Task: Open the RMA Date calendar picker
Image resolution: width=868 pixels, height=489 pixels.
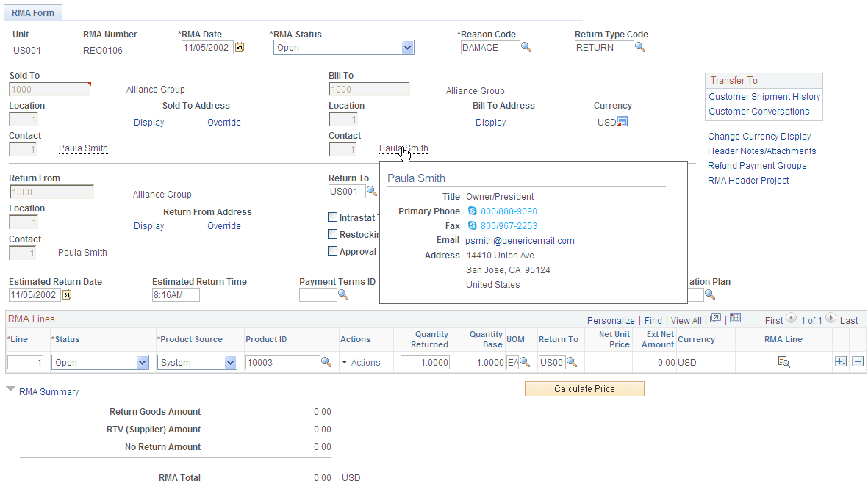Action: (x=240, y=47)
